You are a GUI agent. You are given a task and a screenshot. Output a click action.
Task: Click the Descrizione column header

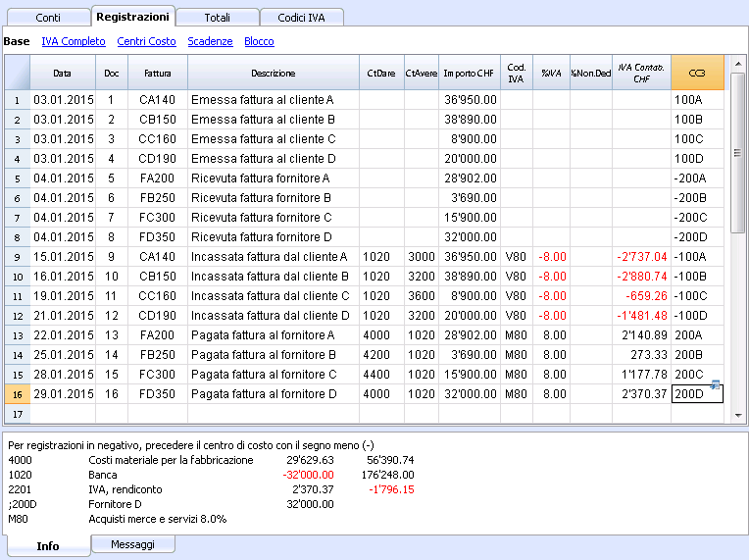click(x=274, y=73)
